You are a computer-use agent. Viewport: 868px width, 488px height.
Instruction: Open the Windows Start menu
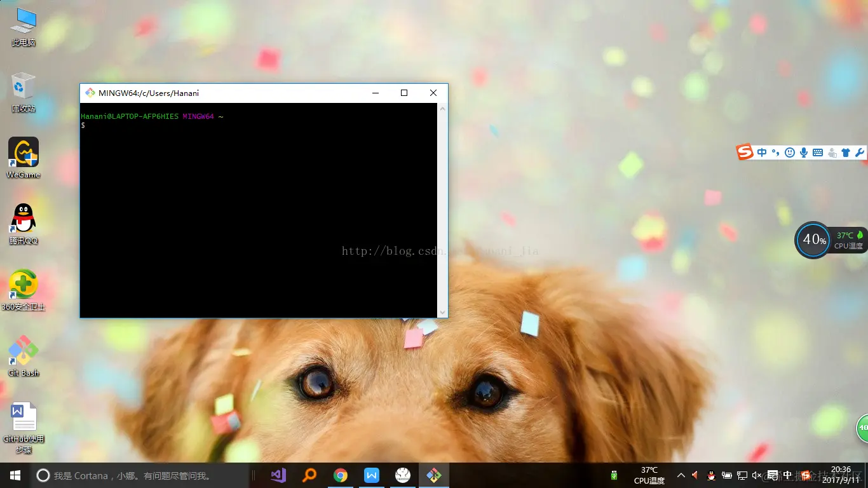point(15,475)
